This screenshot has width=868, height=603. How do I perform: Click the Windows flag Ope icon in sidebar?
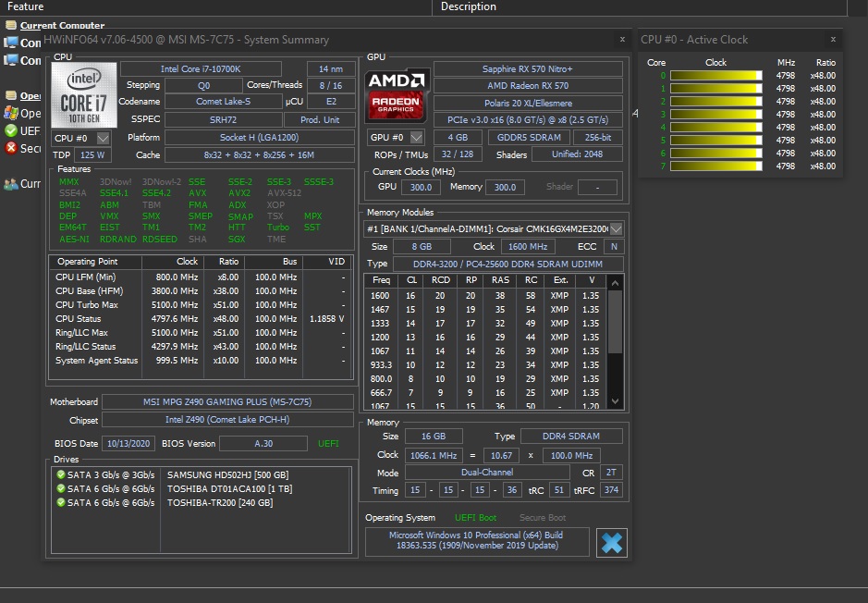tap(10, 113)
